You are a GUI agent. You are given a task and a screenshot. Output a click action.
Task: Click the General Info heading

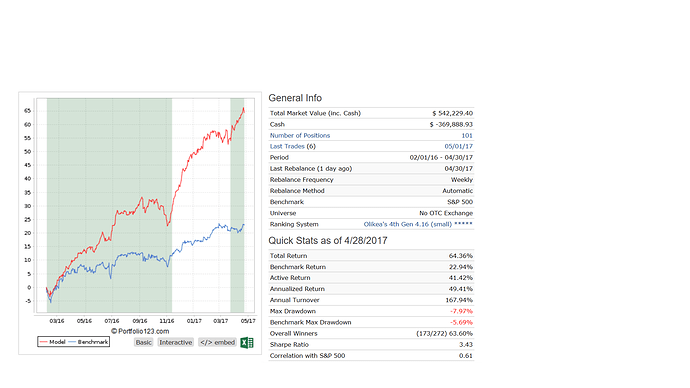[295, 98]
